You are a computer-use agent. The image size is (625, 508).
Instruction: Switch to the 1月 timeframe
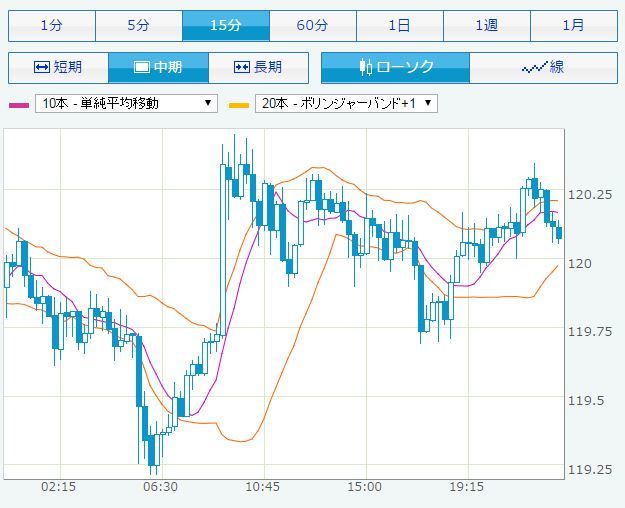click(x=574, y=26)
